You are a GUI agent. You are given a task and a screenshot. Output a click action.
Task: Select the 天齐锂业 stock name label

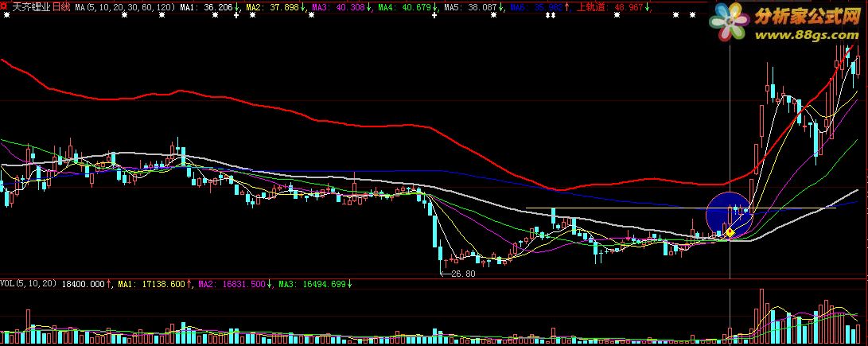[x=31, y=7]
